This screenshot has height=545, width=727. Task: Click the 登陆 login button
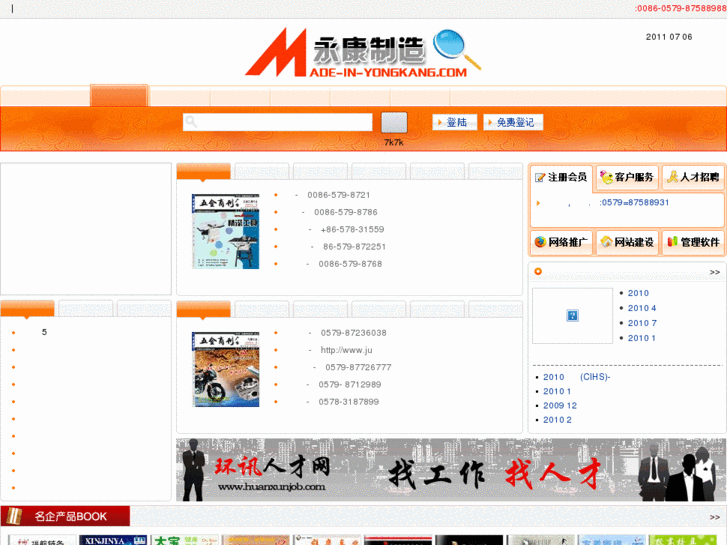[x=454, y=122]
